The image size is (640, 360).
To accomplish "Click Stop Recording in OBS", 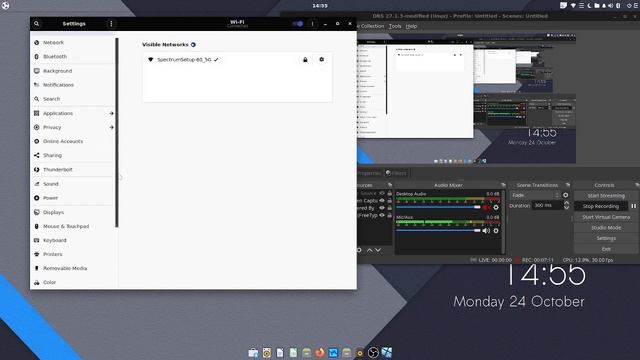I will click(x=600, y=207).
